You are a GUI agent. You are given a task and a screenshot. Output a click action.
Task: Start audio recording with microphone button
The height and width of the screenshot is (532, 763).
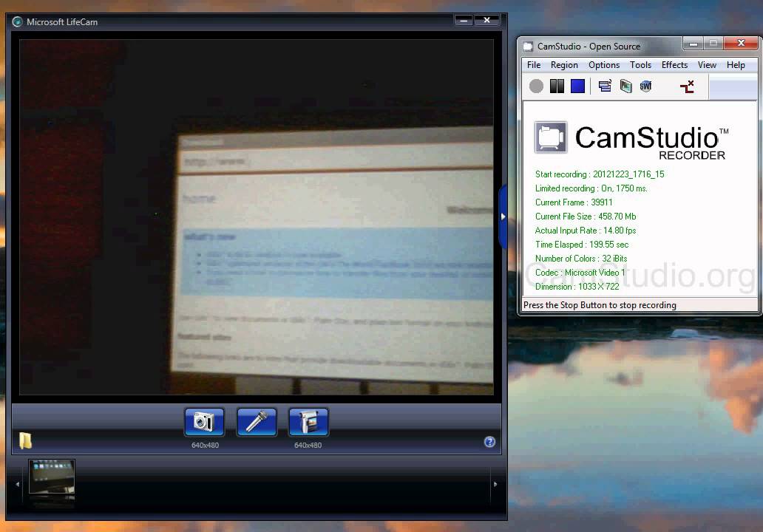click(x=257, y=421)
